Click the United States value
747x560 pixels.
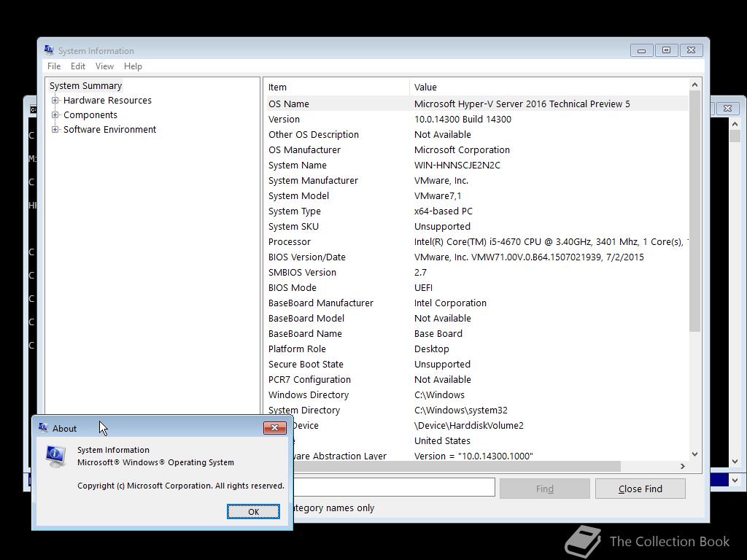pyautogui.click(x=442, y=440)
